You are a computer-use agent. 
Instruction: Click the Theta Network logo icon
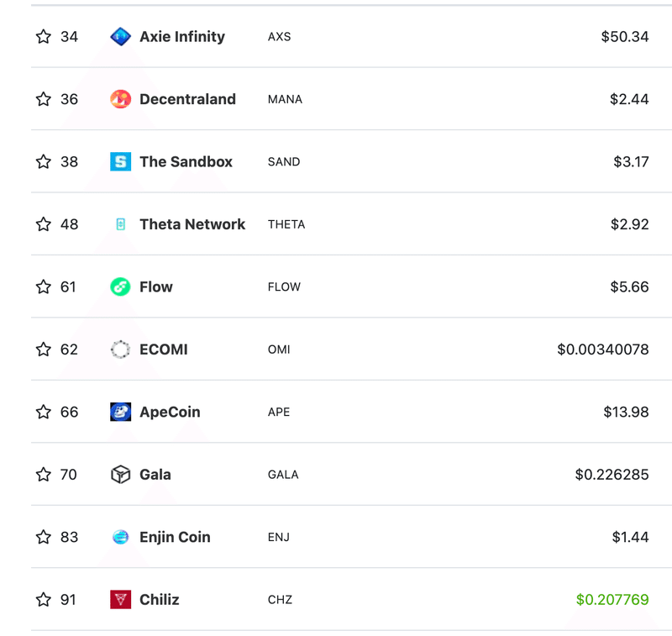pyautogui.click(x=120, y=224)
